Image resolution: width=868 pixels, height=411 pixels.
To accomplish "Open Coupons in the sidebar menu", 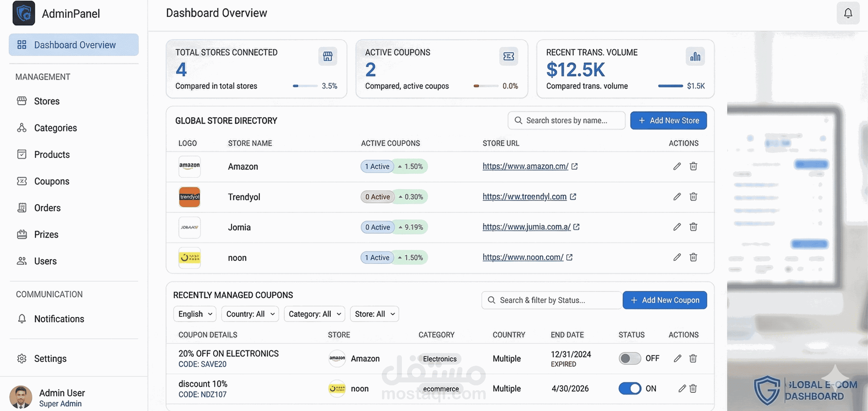I will [x=52, y=181].
